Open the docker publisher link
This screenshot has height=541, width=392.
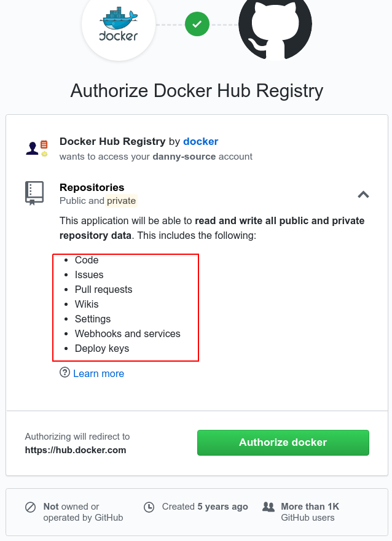click(201, 141)
